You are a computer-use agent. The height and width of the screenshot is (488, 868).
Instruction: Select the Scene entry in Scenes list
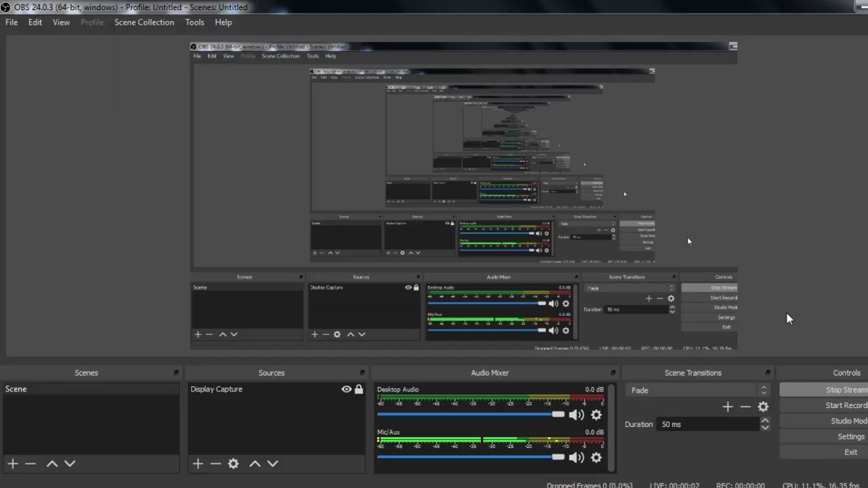coord(91,389)
